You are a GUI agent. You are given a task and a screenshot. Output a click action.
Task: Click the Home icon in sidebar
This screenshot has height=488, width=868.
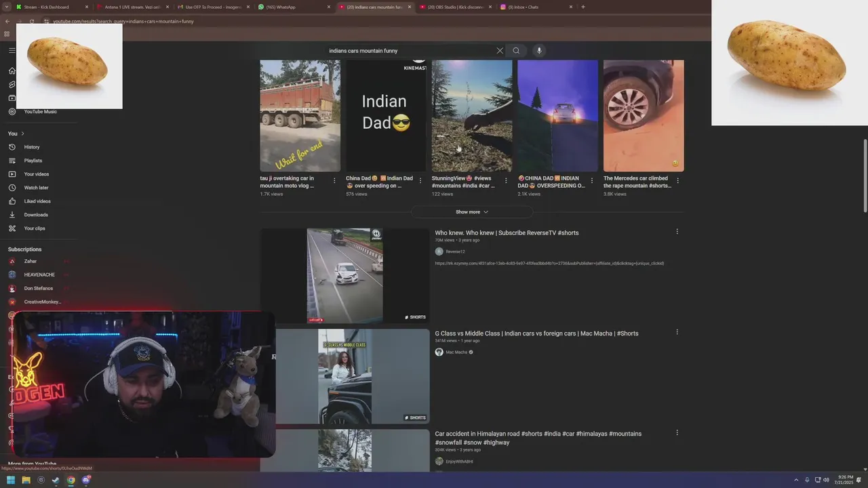coord(12,71)
